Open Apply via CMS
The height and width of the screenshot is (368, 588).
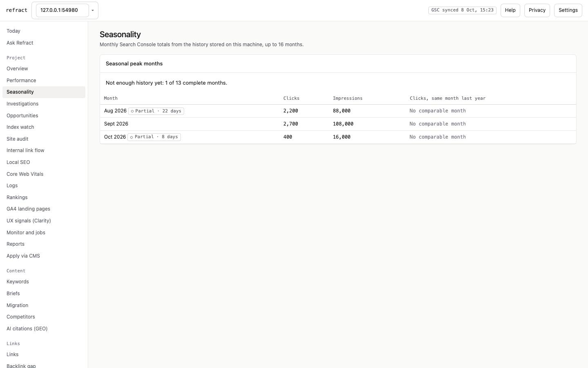(44, 256)
